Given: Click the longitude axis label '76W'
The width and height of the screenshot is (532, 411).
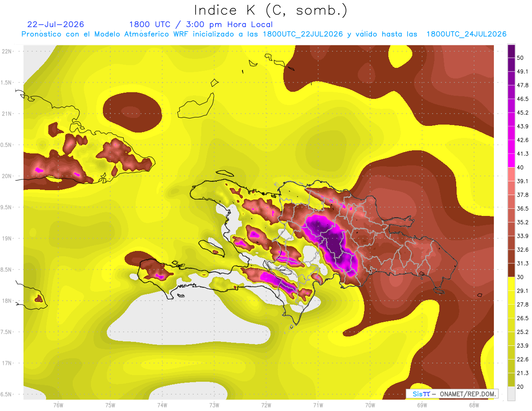Looking at the screenshot, I should pyautogui.click(x=58, y=405).
